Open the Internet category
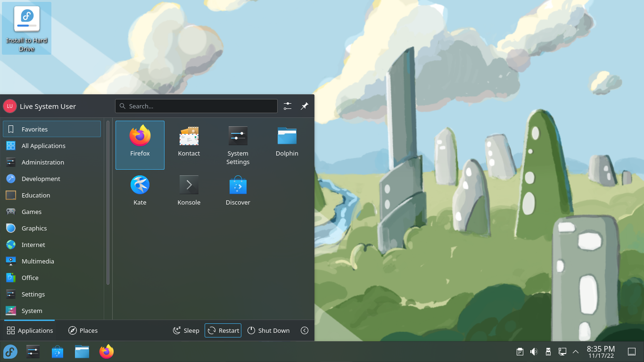Image resolution: width=644 pixels, height=362 pixels. (x=52, y=245)
